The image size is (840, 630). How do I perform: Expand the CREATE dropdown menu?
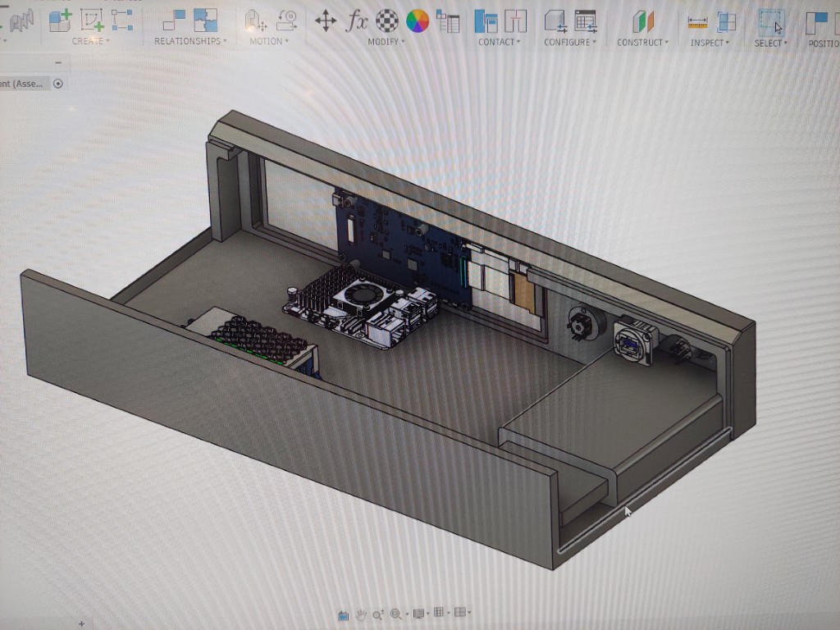point(90,41)
